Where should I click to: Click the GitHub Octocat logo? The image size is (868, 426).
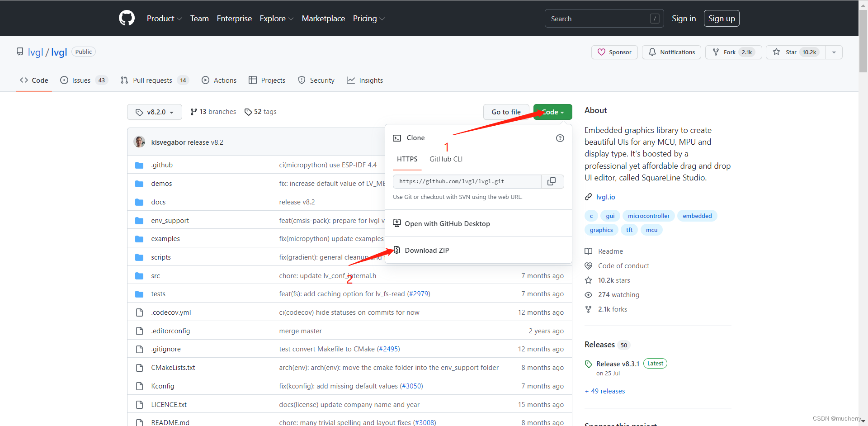click(127, 18)
